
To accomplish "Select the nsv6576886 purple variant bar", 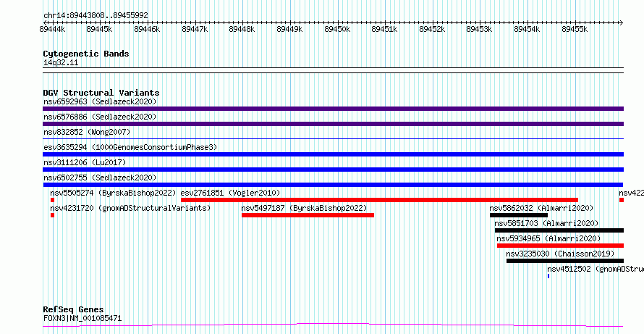I will (x=333, y=124).
